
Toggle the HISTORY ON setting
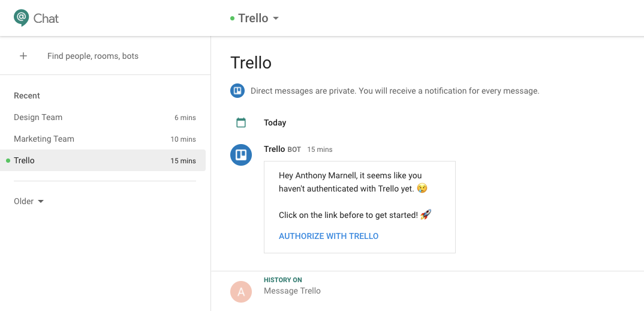[282, 280]
